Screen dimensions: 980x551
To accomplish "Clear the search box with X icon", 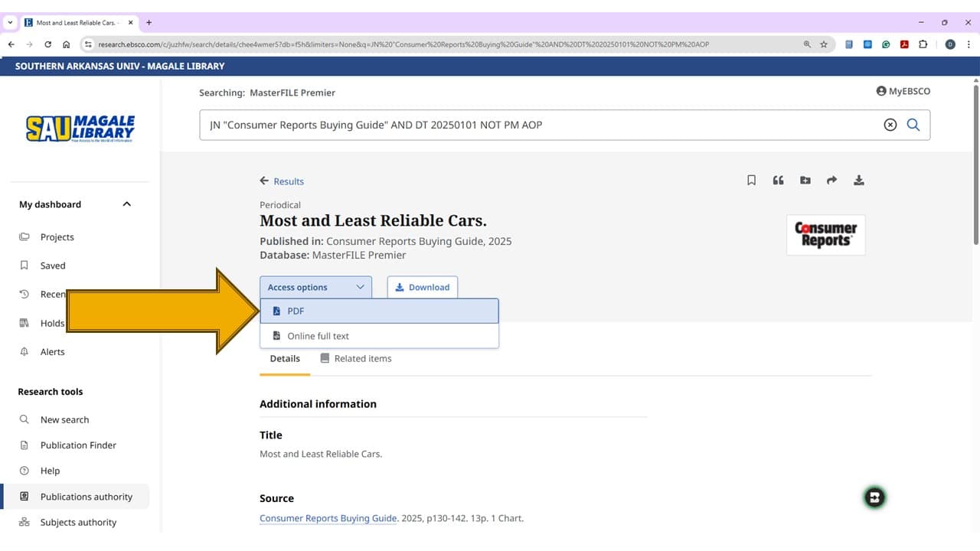I will (x=890, y=125).
